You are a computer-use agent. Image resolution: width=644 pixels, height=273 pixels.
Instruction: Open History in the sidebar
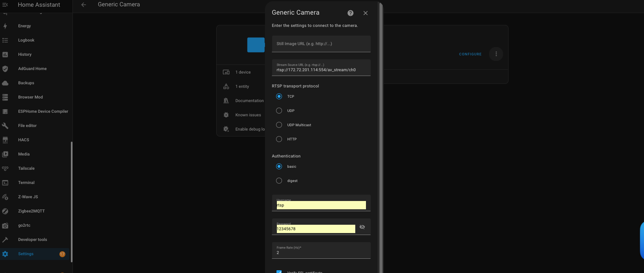[x=25, y=55]
